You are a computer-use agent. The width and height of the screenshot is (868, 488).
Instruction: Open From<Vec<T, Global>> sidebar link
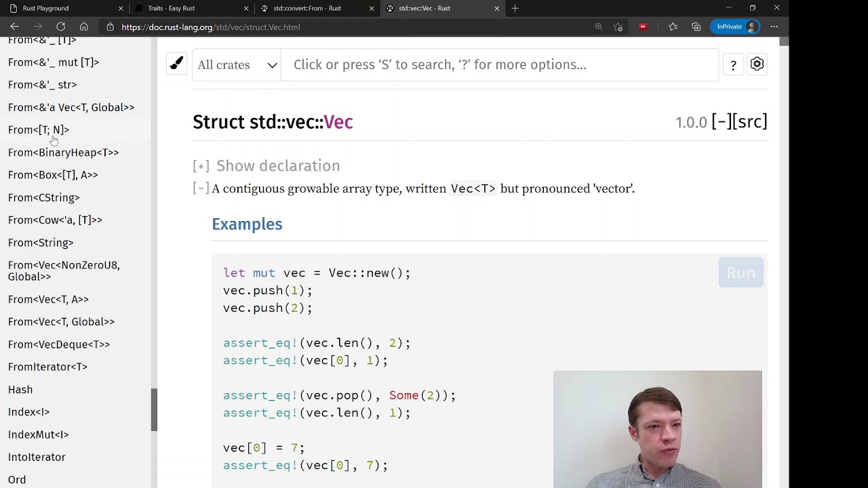(61, 322)
